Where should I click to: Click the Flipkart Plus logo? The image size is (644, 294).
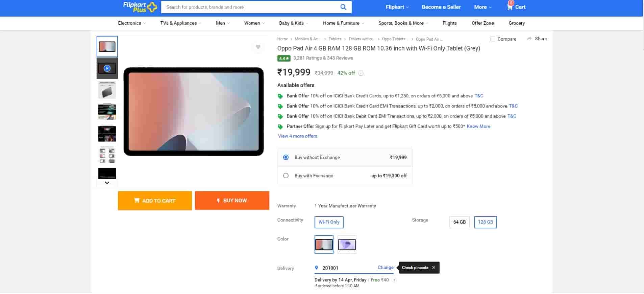click(140, 7)
